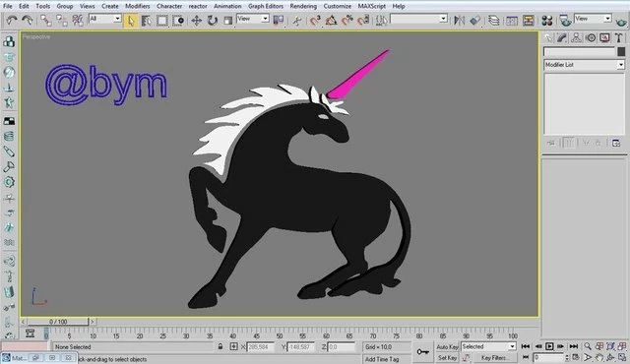Toggle Window/Crossing selection mode
This screenshot has width=630, height=364.
coord(178,21)
